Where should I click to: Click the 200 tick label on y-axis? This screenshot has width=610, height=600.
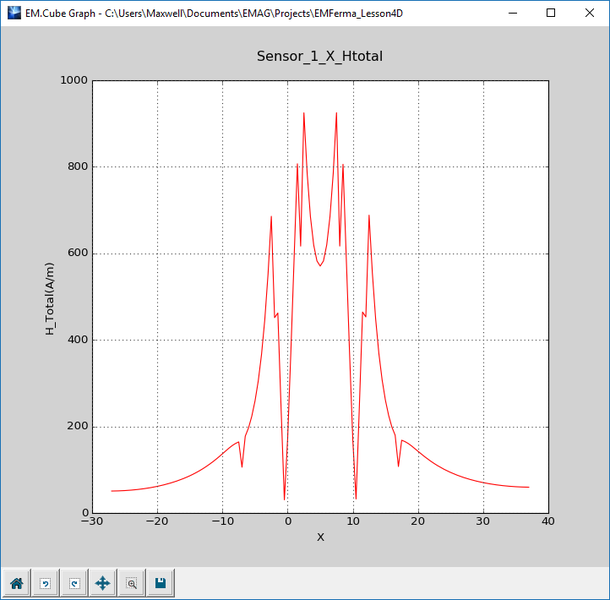click(x=76, y=427)
